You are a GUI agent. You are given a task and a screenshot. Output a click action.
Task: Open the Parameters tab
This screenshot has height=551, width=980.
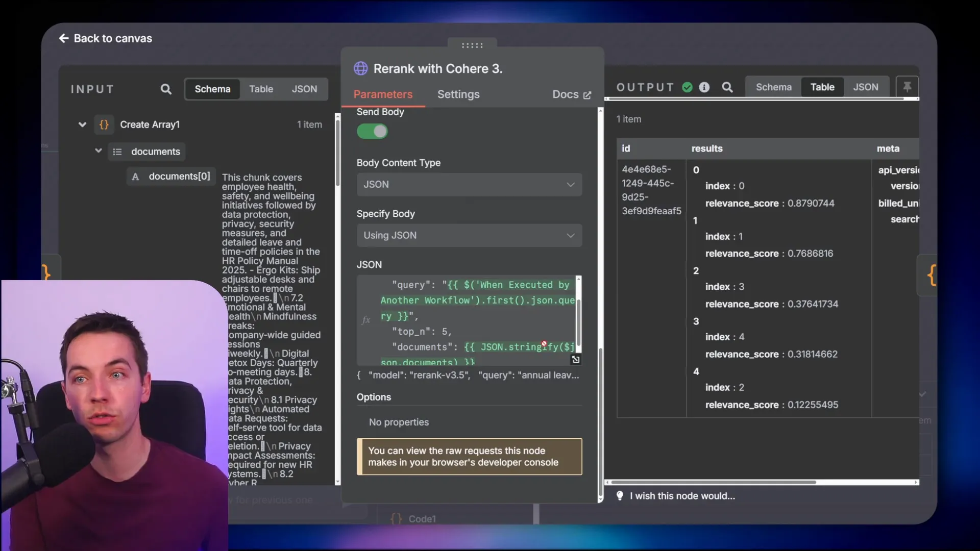tap(383, 94)
